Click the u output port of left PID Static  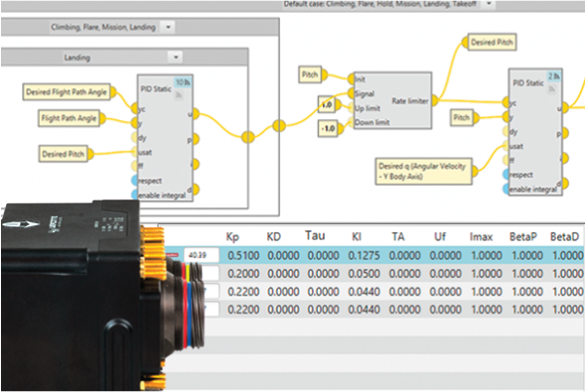tap(196, 113)
